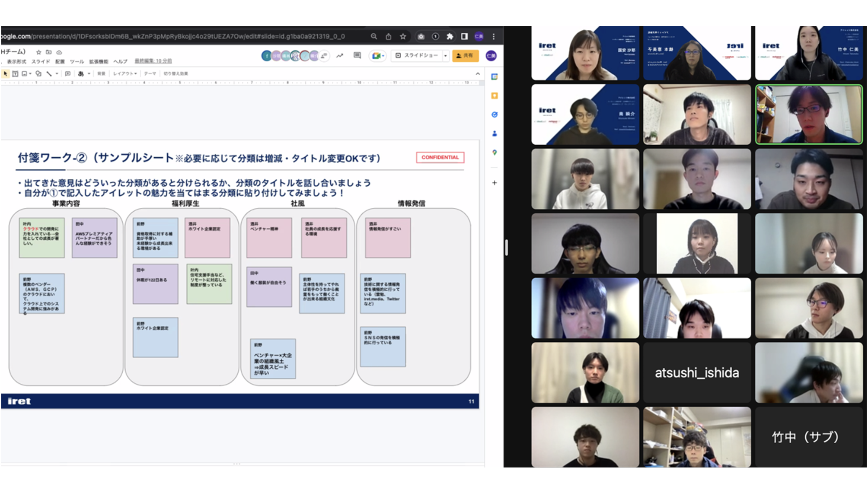868x496 pixels.
Task: Expand the スライドショー dropdown arrow
Action: pyautogui.click(x=445, y=56)
